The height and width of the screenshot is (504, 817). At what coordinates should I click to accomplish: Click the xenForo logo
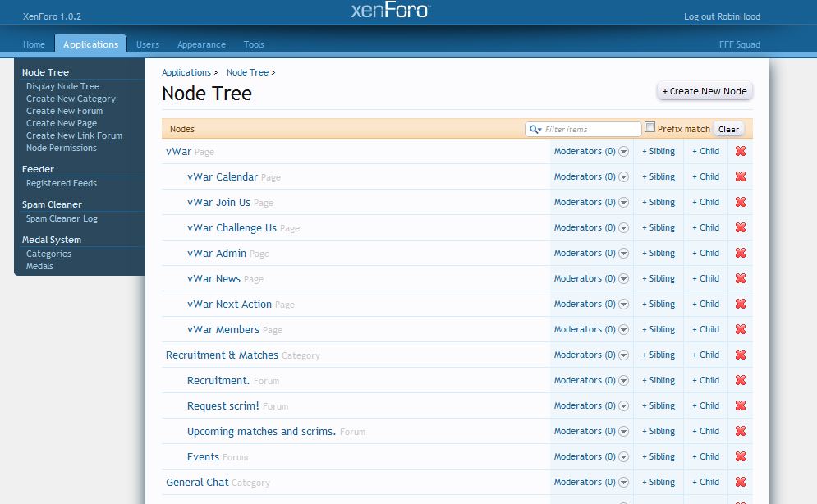click(x=390, y=11)
